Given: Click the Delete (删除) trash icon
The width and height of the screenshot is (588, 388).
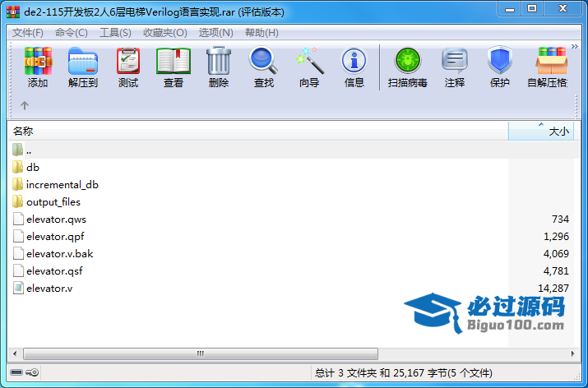Looking at the screenshot, I should coord(219,61).
